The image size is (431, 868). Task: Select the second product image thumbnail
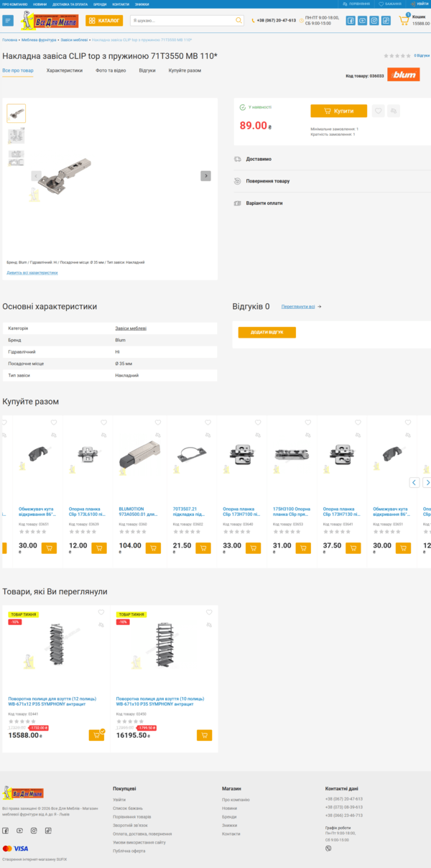(17, 135)
